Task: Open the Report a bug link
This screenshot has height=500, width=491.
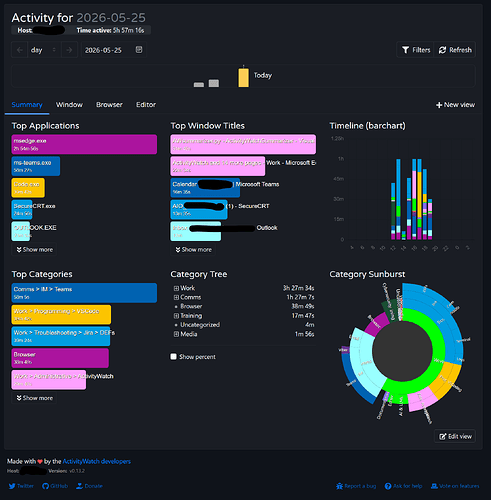Action: [356, 486]
